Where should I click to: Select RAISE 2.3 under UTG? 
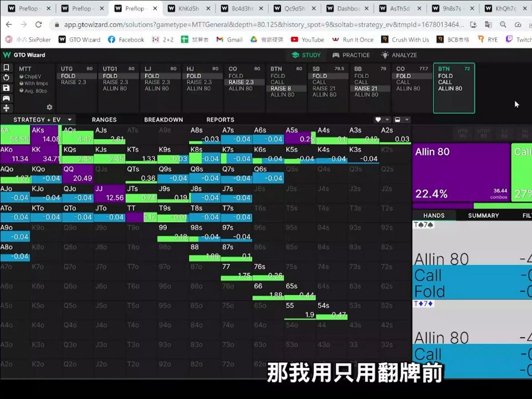[x=73, y=82]
